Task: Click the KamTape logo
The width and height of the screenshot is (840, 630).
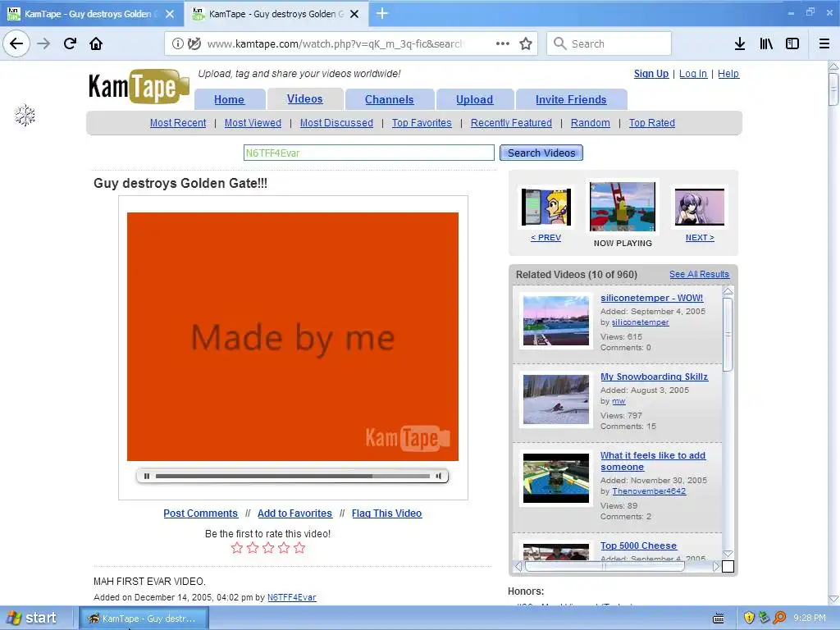Action: 139,87
